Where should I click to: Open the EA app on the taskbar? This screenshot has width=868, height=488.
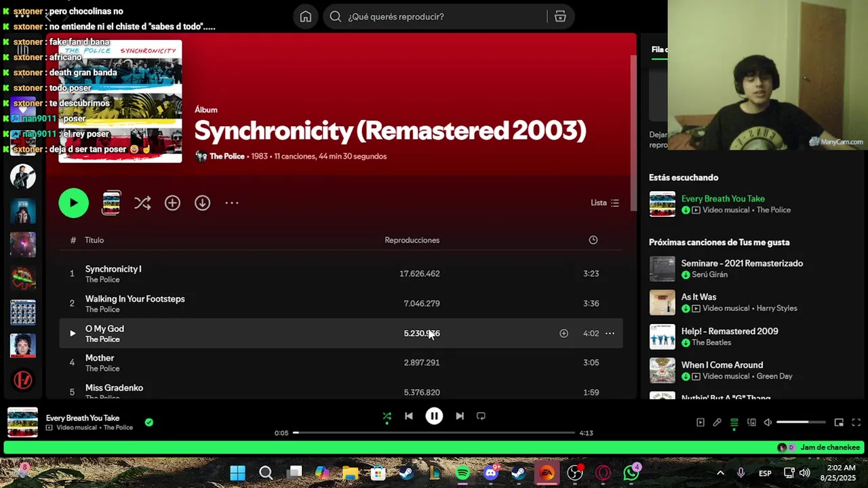coord(547,473)
